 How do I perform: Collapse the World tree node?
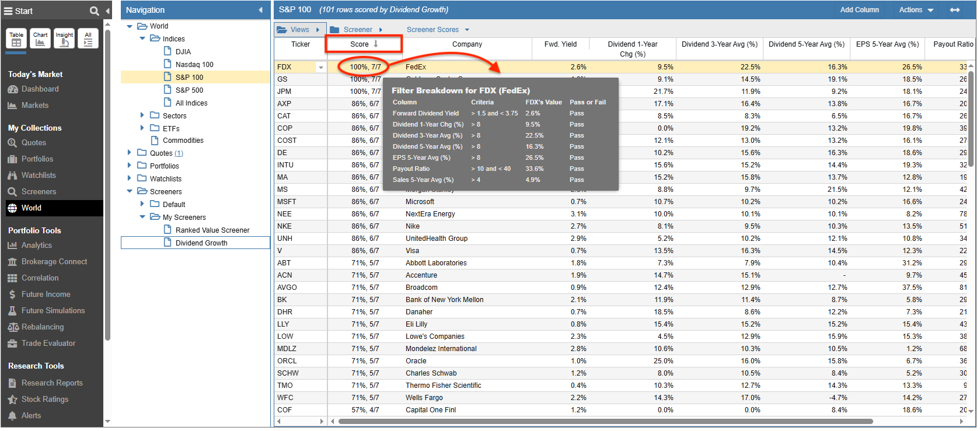click(x=130, y=26)
